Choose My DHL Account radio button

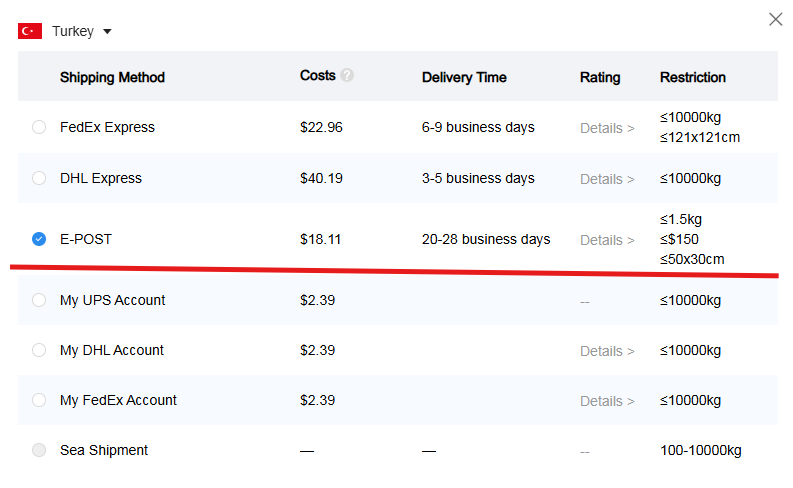(x=39, y=350)
